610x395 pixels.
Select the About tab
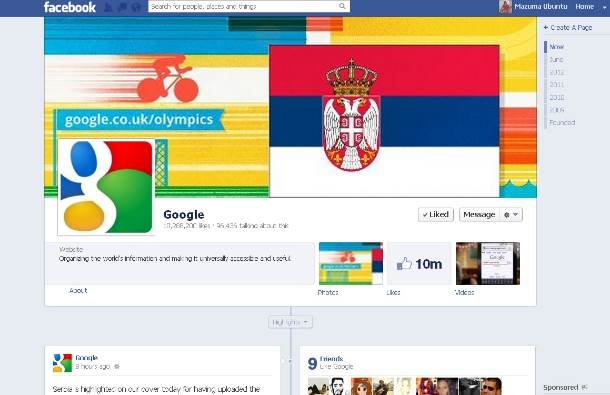(78, 290)
